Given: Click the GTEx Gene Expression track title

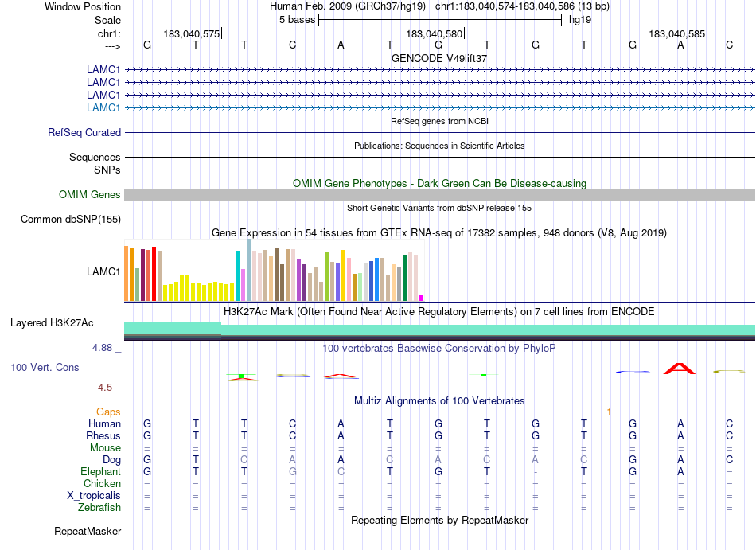Looking at the screenshot, I should (x=439, y=233).
